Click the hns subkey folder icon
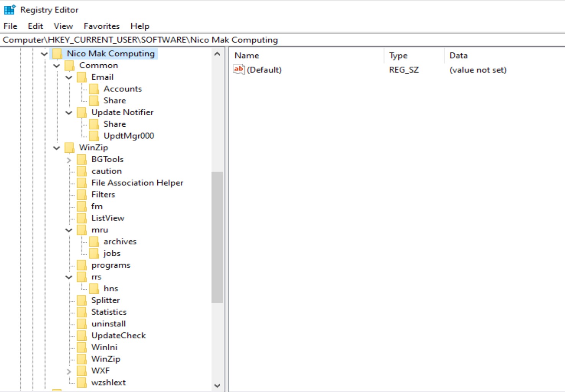Screen dimensions: 565x392 [x=95, y=288]
